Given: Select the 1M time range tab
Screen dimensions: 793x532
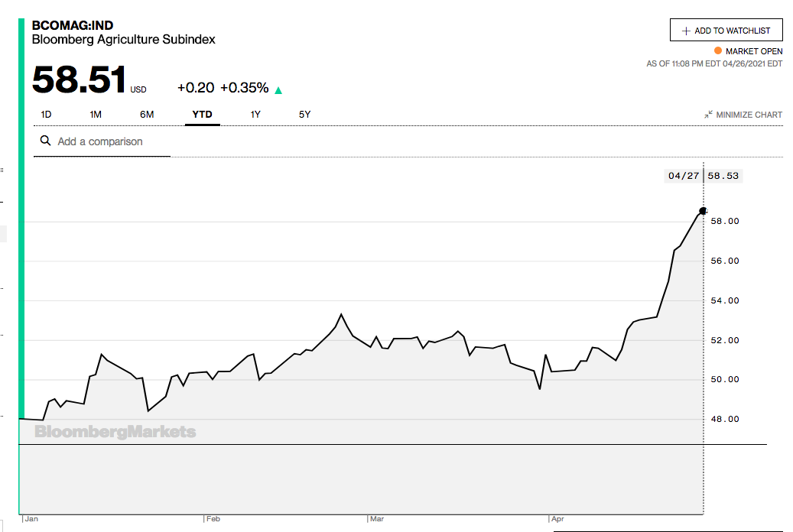Looking at the screenshot, I should pyautogui.click(x=96, y=115).
